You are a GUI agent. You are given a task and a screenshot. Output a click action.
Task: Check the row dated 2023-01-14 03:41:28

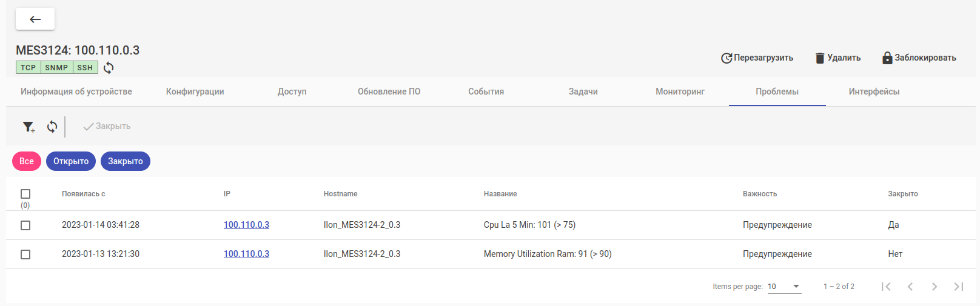[x=25, y=225]
